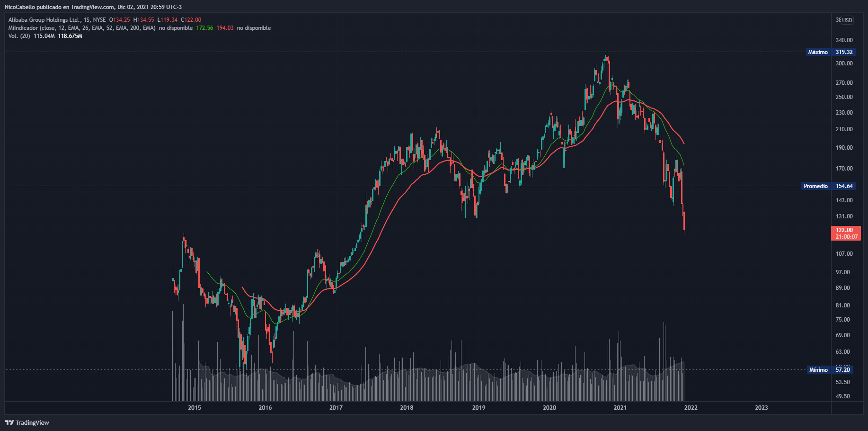Click the volume average value 118.675M
This screenshot has height=431, width=868.
click(70, 36)
